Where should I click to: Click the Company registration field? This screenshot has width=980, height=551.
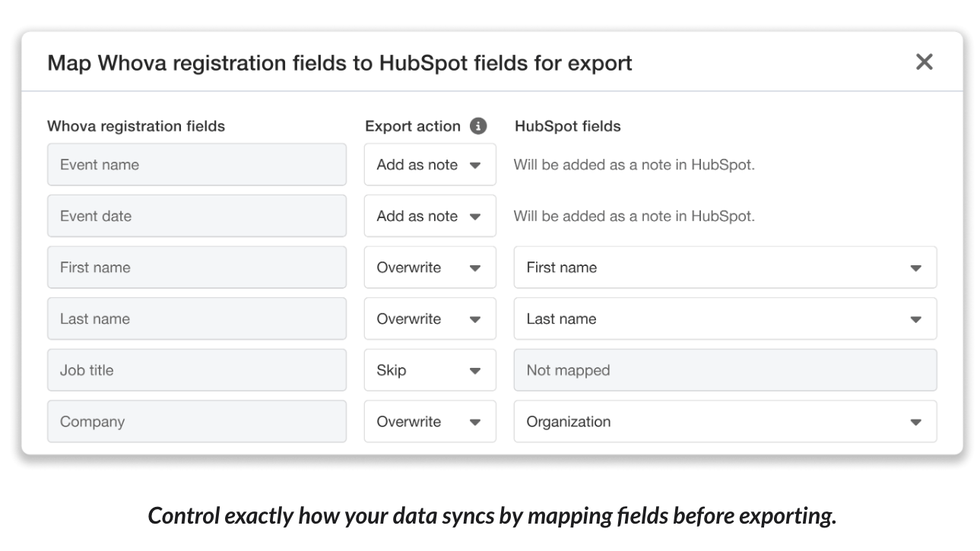pyautogui.click(x=197, y=422)
